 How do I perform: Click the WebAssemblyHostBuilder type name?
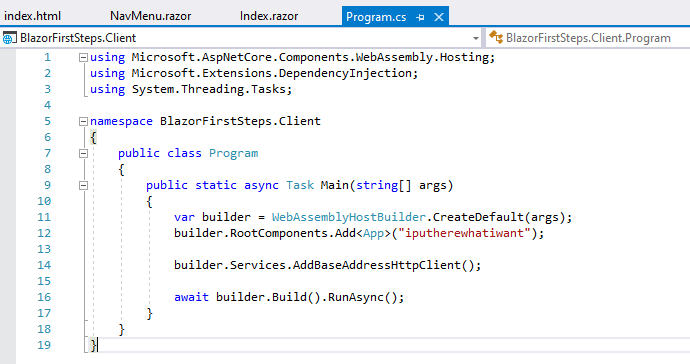pyautogui.click(x=349, y=217)
